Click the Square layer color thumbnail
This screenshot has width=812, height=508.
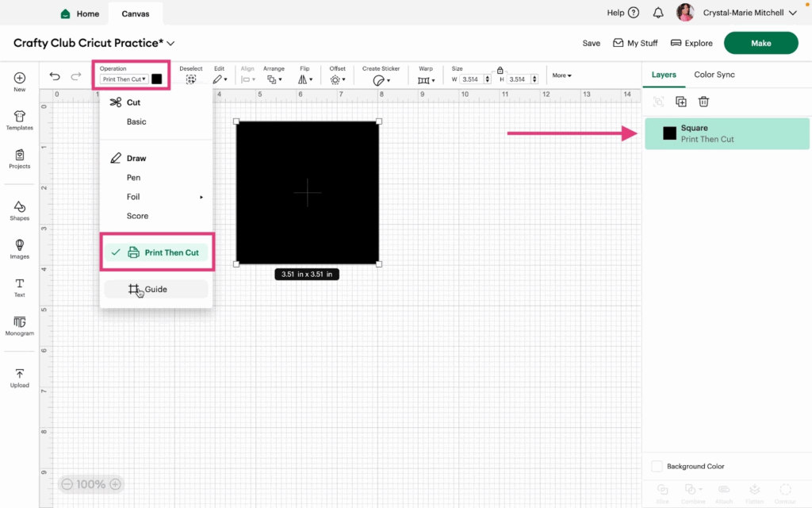[669, 133]
